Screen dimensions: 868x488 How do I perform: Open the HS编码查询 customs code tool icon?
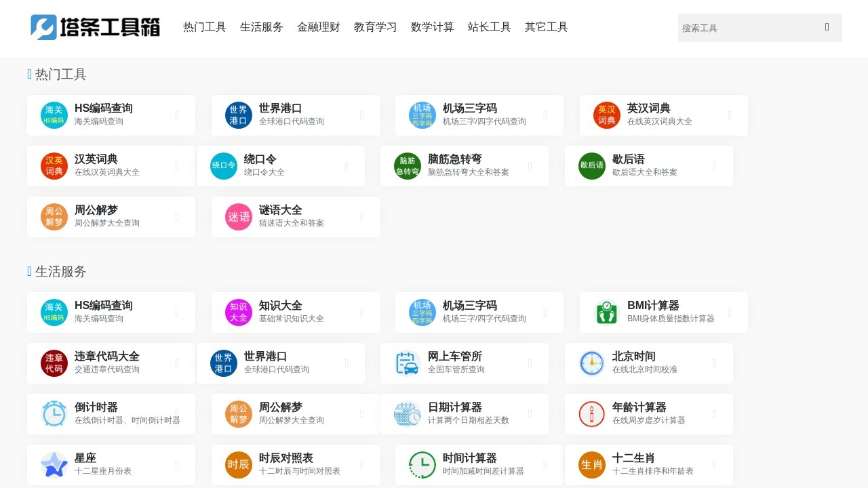click(53, 115)
